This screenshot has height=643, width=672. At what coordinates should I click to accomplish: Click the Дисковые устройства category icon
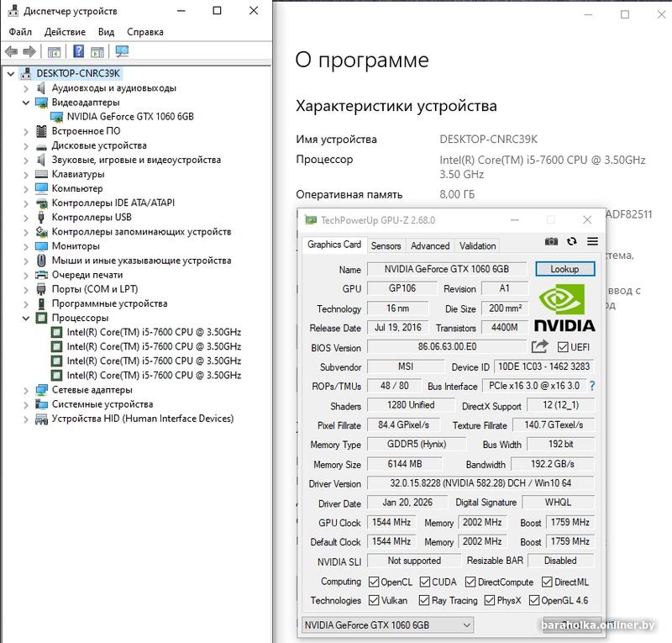pyautogui.click(x=41, y=147)
